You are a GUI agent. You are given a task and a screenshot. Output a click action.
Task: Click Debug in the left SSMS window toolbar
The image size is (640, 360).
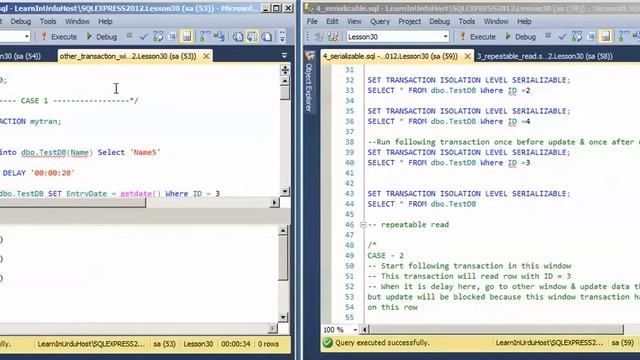click(x=102, y=37)
